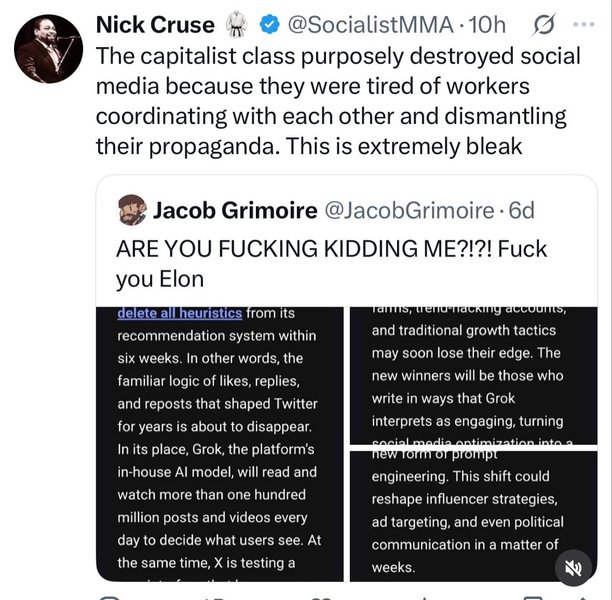Click the 10h timestamp on the tweet
The width and height of the screenshot is (612, 600).
click(485, 25)
